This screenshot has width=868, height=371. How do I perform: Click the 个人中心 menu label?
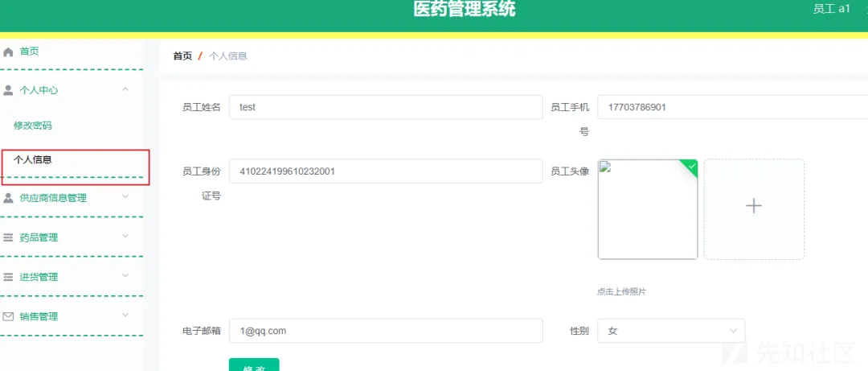pyautogui.click(x=39, y=90)
